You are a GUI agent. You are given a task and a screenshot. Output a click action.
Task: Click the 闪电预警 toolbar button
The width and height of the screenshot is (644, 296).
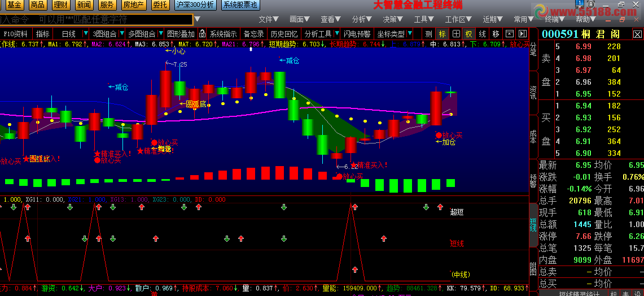(x=357, y=34)
